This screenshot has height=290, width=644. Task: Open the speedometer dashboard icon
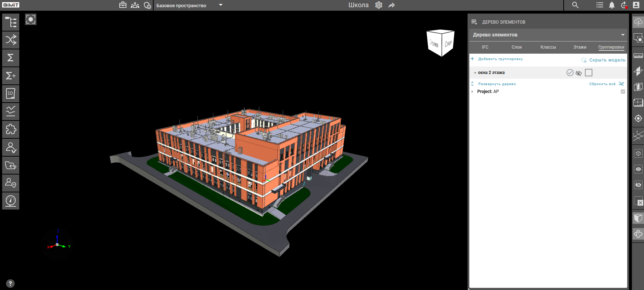click(x=11, y=201)
